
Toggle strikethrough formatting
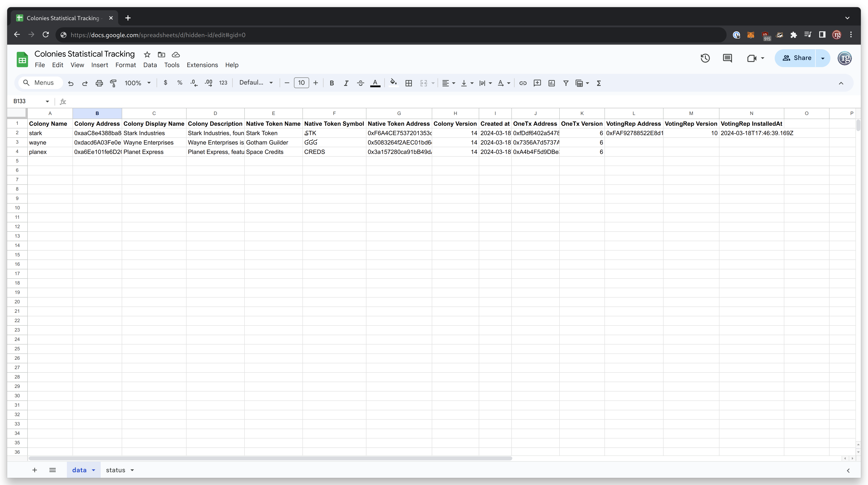(x=361, y=83)
